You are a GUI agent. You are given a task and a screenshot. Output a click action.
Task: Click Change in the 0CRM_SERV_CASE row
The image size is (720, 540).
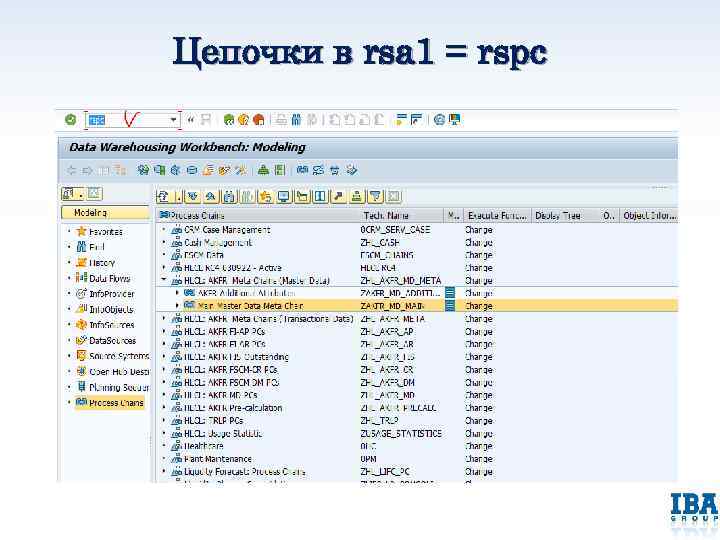[x=478, y=229]
